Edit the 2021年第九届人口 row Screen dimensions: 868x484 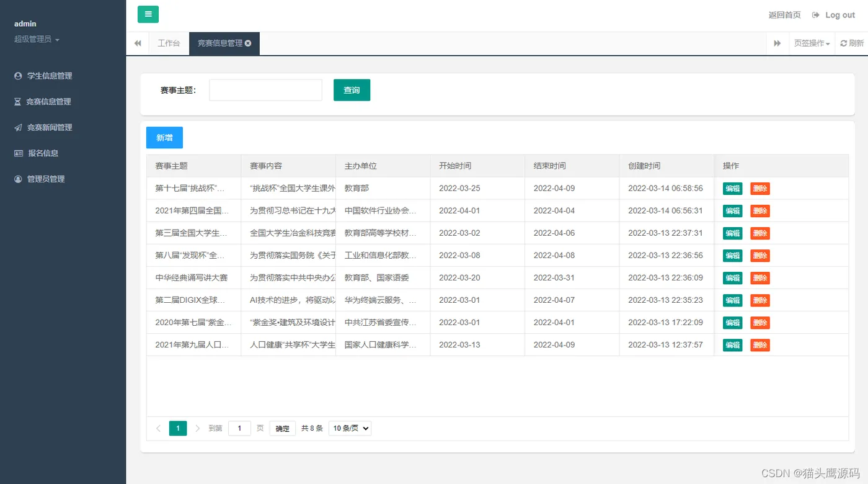point(732,345)
